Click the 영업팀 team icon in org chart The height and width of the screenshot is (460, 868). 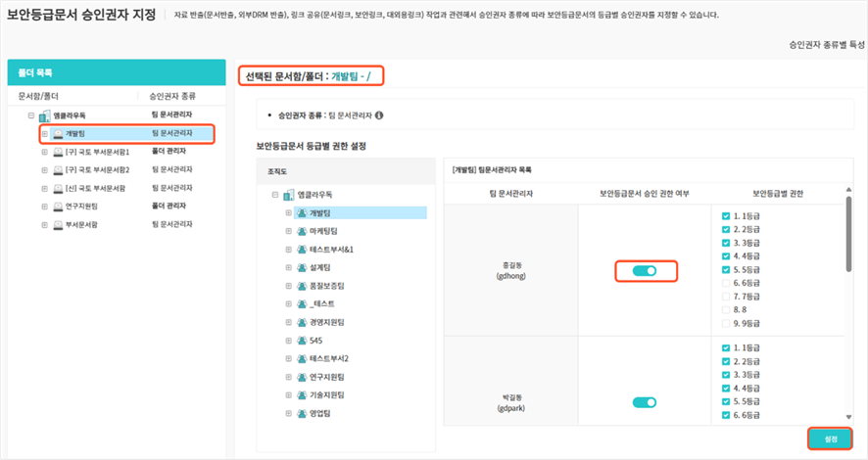(x=301, y=413)
